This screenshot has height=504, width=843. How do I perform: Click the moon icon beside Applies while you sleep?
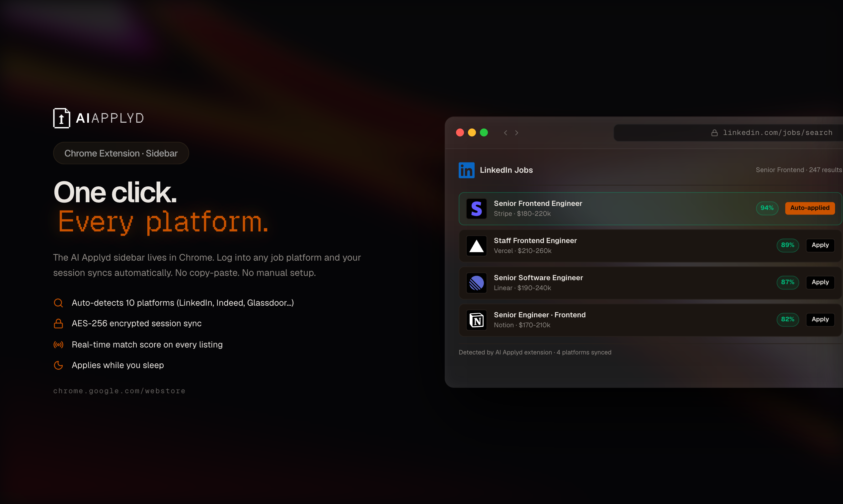click(x=58, y=365)
